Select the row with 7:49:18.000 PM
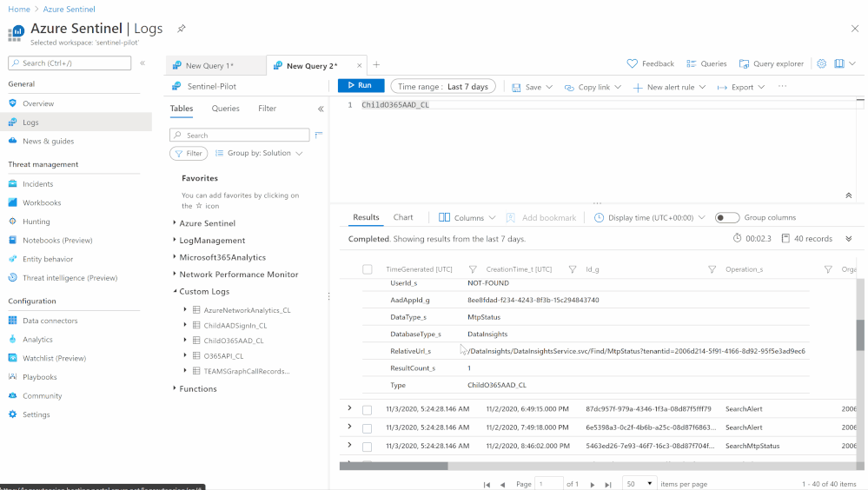This screenshot has width=868, height=490. coord(367,428)
